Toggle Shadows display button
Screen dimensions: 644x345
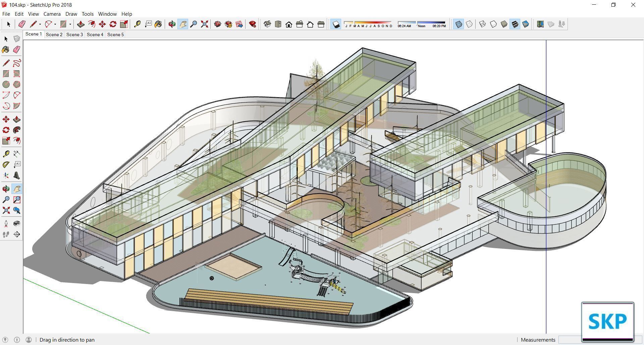click(336, 24)
